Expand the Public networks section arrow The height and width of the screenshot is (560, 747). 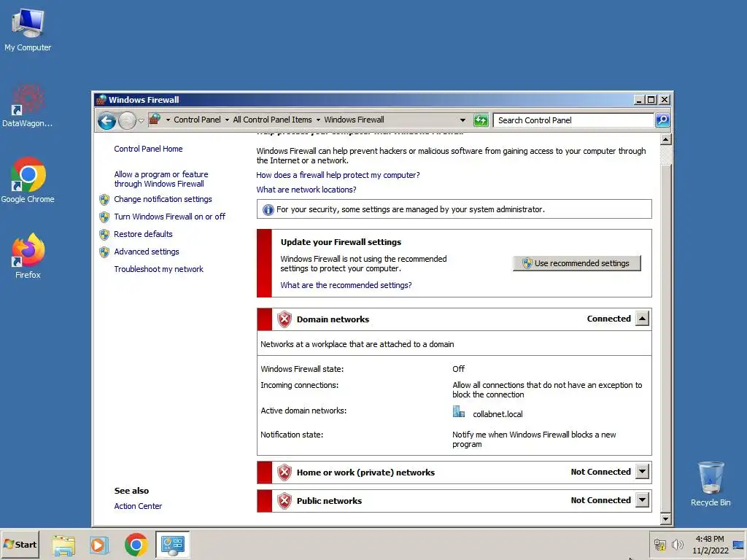point(642,500)
